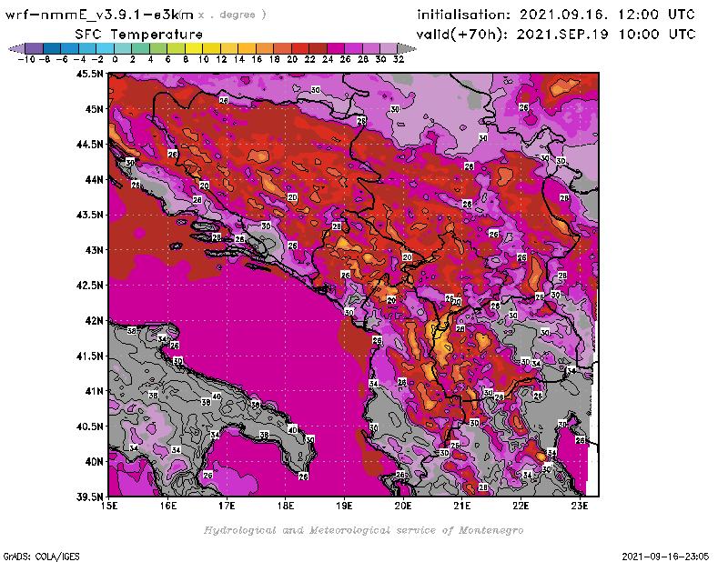Screen dimensions: 728x562
Task: Click the '23E' longitude axis label
Action: pyautogui.click(x=580, y=506)
